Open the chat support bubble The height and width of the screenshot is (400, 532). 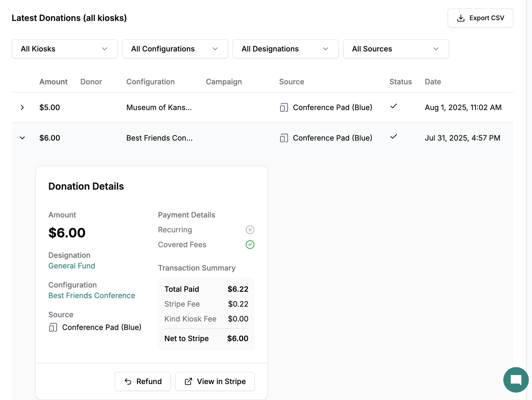[516, 380]
